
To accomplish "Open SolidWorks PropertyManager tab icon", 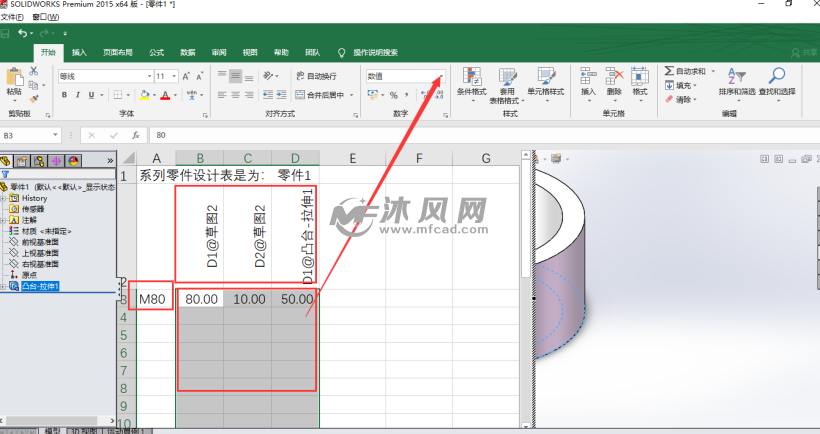I will coord(21,161).
